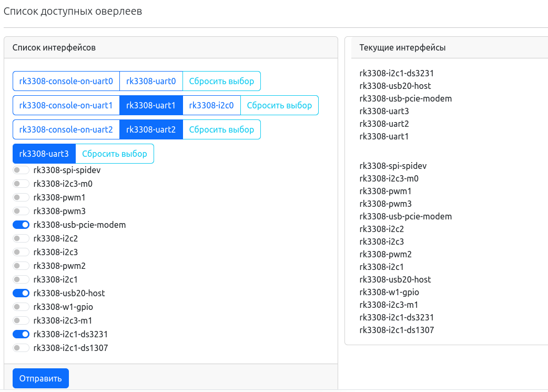This screenshot has height=392, width=548.
Task: Turn on the rk3308-i2c1-ds1307 toggle
Action: tap(21, 348)
